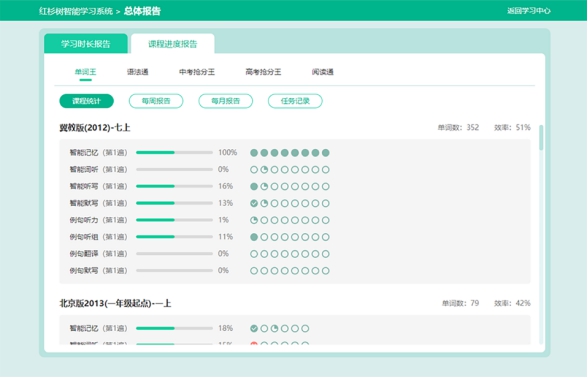This screenshot has height=378, width=588.
Task: Click the last empty circle in 智能词听 row
Action: (326, 170)
